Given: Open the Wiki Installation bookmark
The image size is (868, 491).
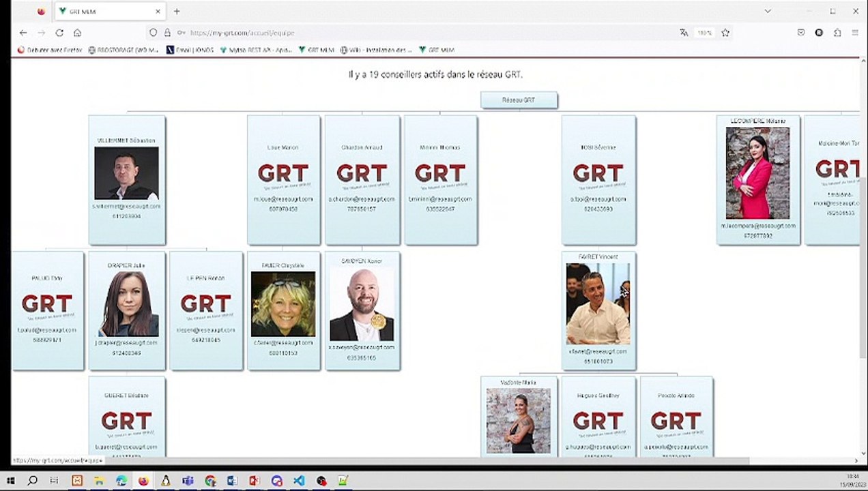Looking at the screenshot, I should point(376,50).
